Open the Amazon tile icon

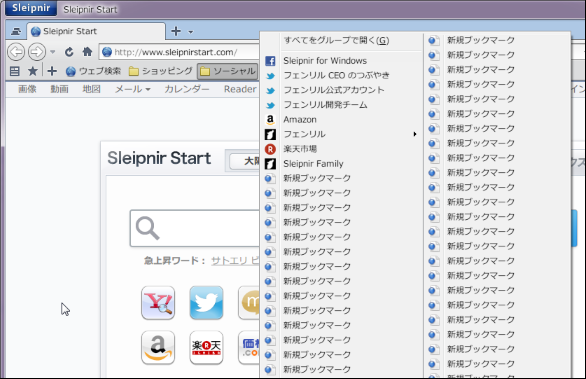coord(158,348)
